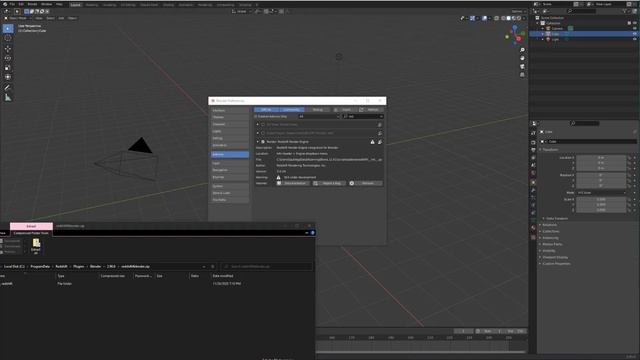Viewport: 640px width, 360px height.
Task: Click the Extract all icon in File Explorer
Action: click(x=36, y=247)
